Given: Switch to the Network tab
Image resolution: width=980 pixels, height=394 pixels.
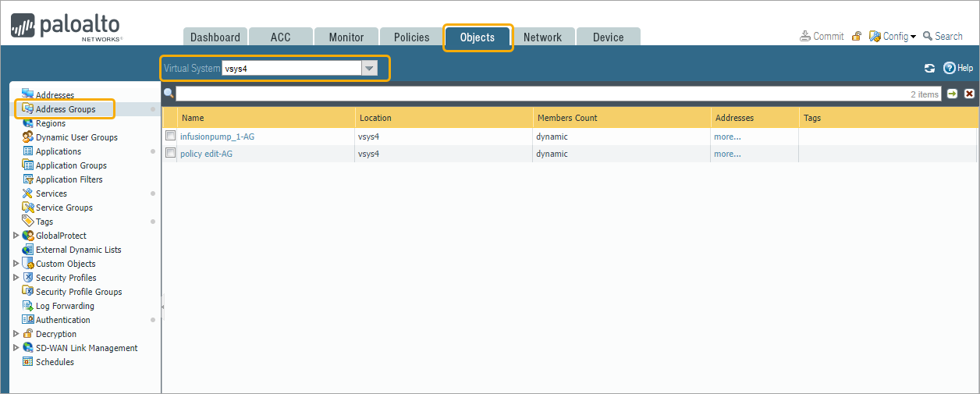Looking at the screenshot, I should pos(542,37).
